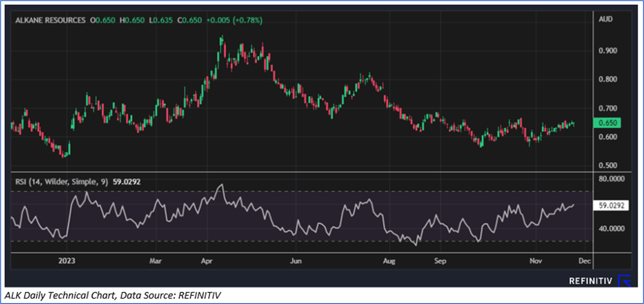Screen dimensions: 644x304
Task: Click the 2023 date axis label
Action: 67,261
